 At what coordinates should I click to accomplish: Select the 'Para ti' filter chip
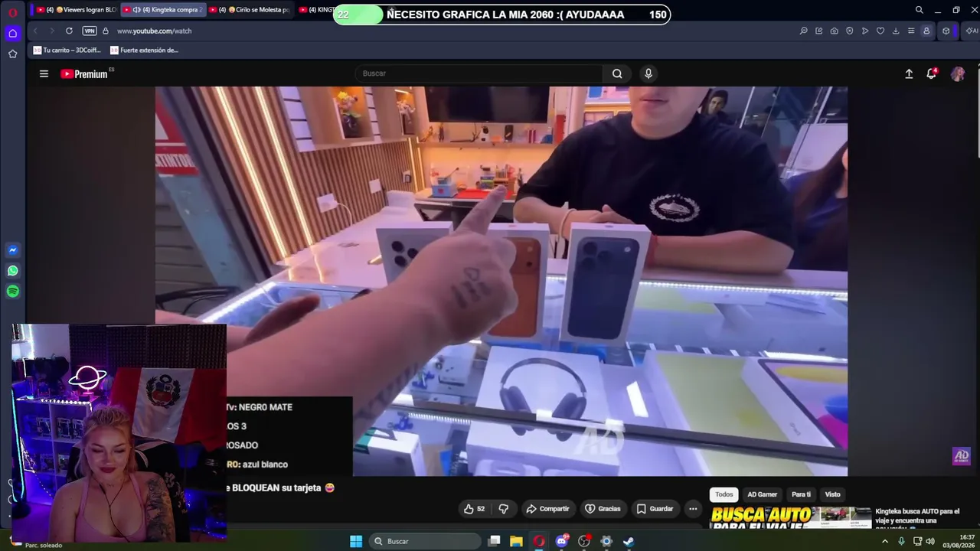[801, 494]
